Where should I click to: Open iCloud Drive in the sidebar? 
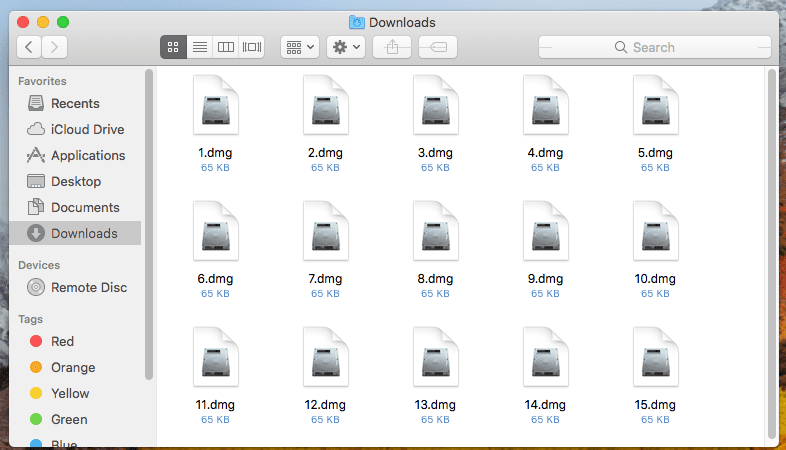(x=75, y=129)
